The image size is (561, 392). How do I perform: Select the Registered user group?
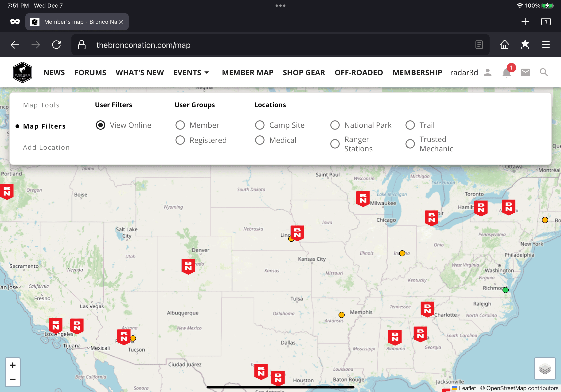[x=180, y=140]
